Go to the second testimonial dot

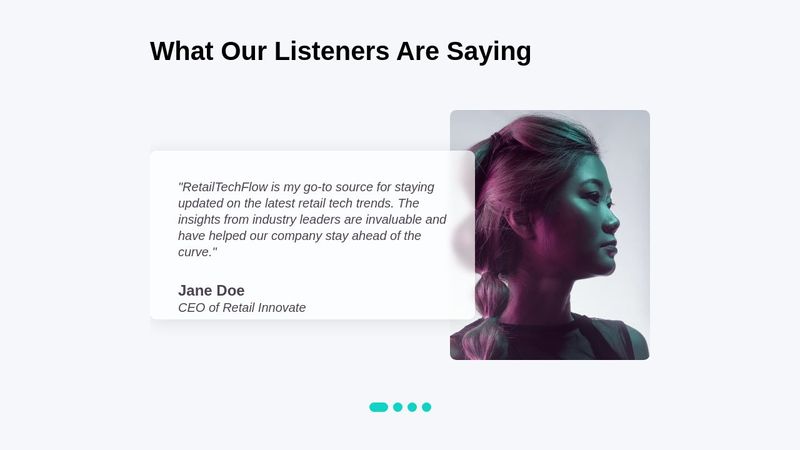398,407
